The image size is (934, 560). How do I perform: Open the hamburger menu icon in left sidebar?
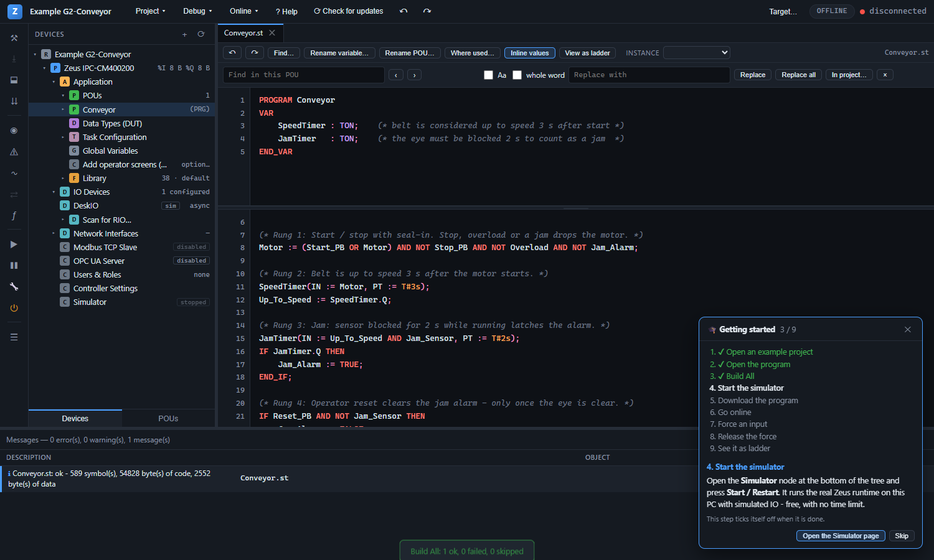14,337
